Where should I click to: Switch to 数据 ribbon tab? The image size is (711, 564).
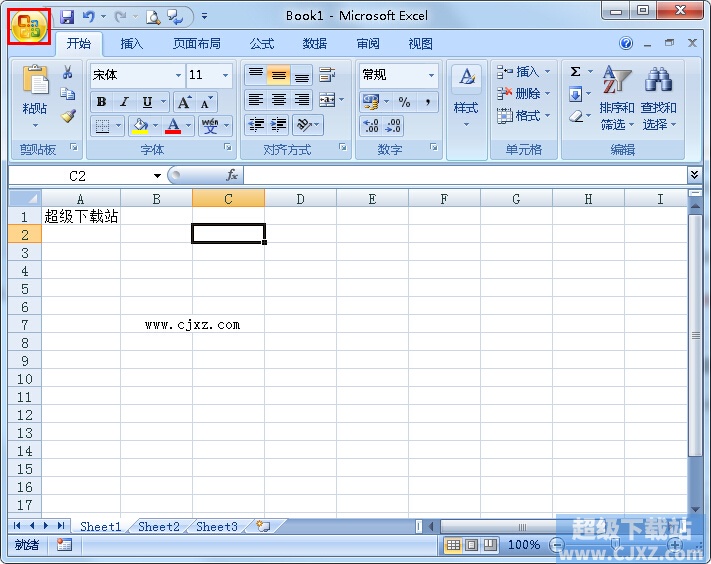[x=315, y=44]
